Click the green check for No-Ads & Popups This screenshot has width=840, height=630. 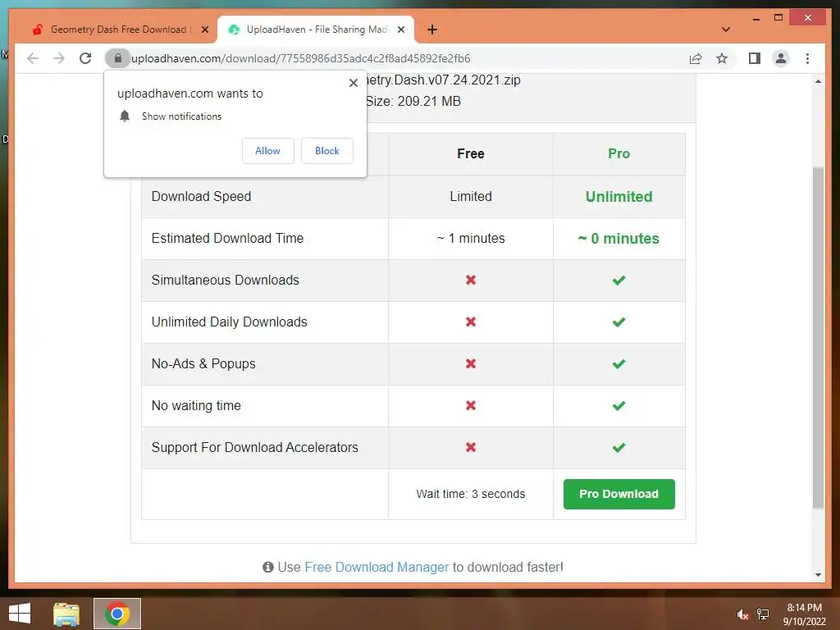point(619,363)
